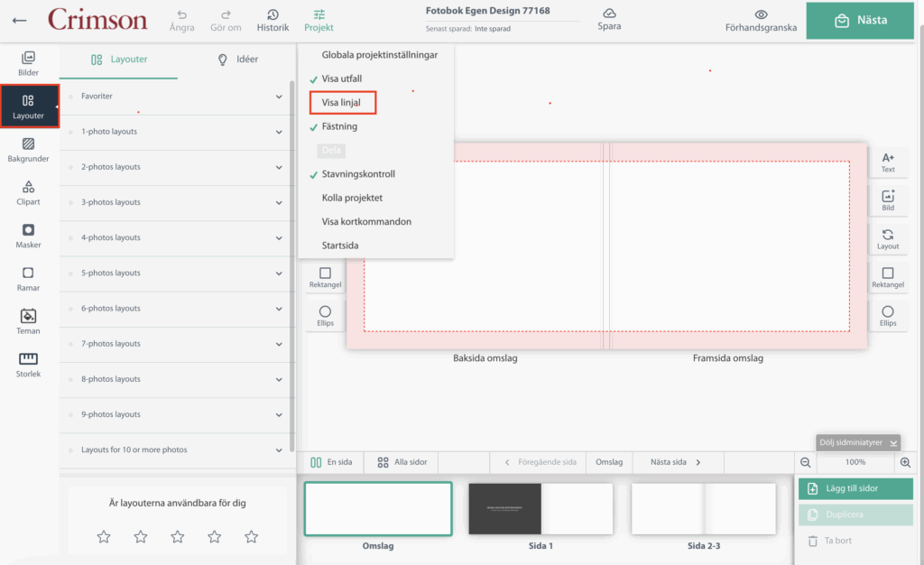This screenshot has height=565, width=924.
Task: Open the Storlek size tool
Action: [28, 364]
